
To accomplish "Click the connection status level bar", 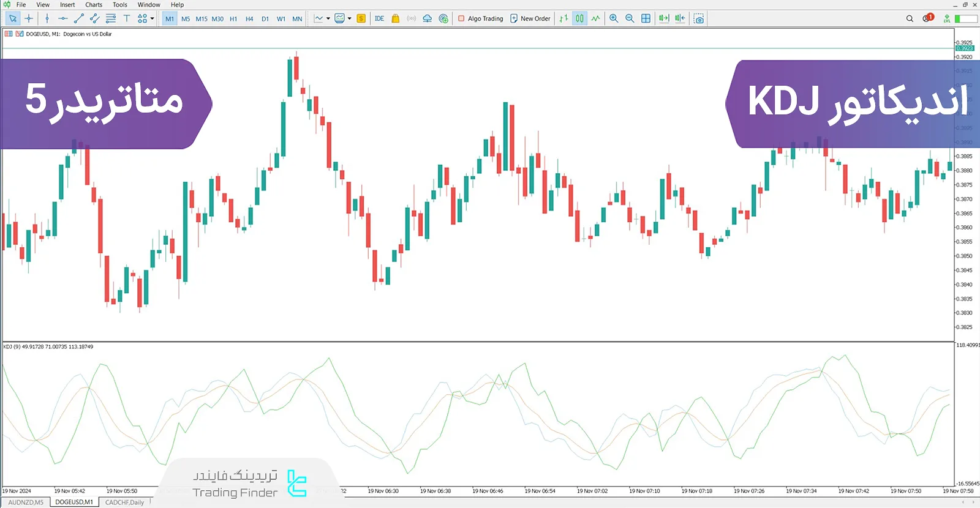I will (x=966, y=18).
